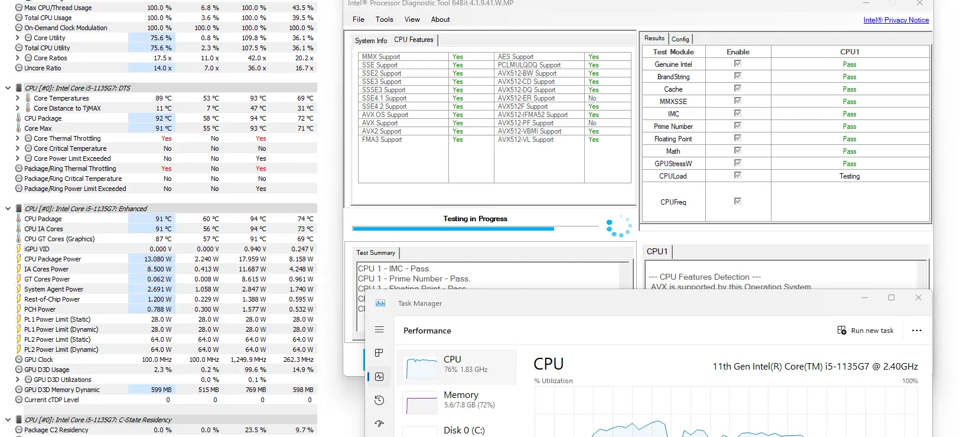This screenshot has height=437, width=980.
Task: Click the chip icon on the DTS section header
Action: (19, 88)
